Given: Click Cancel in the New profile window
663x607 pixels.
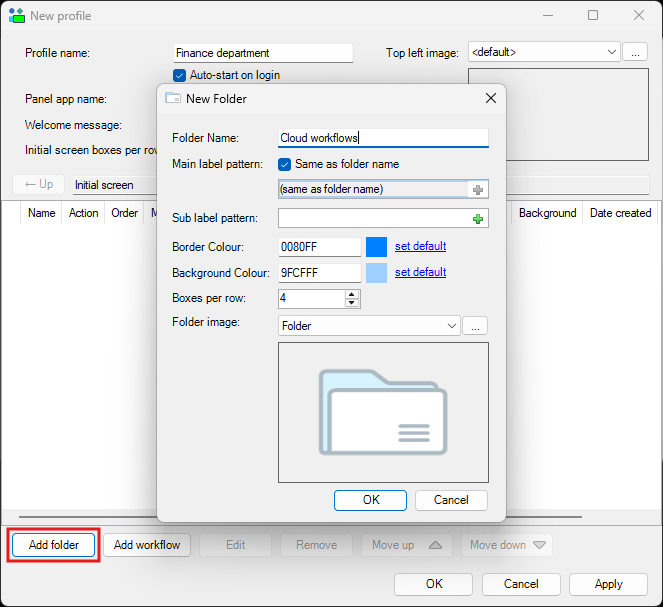Looking at the screenshot, I should (x=521, y=584).
